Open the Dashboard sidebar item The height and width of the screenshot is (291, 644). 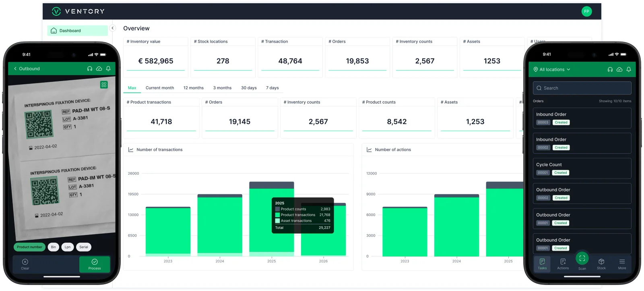pos(77,31)
